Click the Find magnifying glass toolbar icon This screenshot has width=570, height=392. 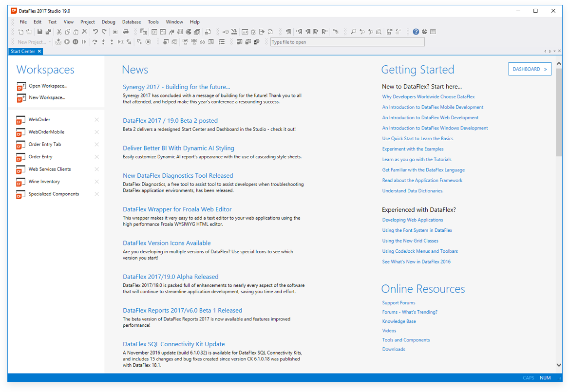pos(353,32)
